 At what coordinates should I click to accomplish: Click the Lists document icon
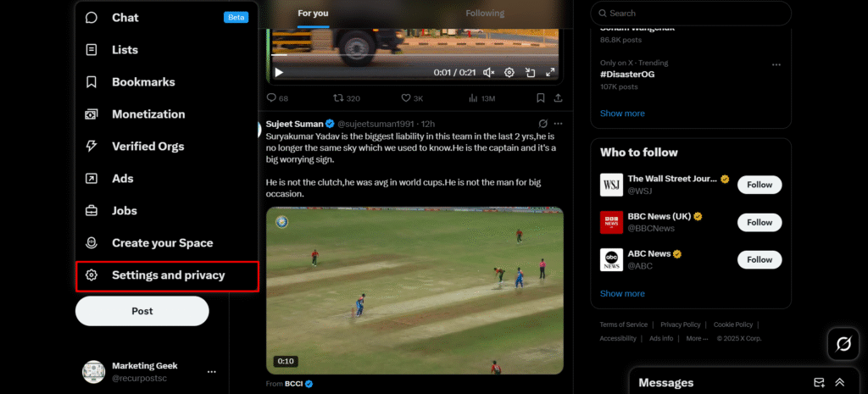point(92,50)
